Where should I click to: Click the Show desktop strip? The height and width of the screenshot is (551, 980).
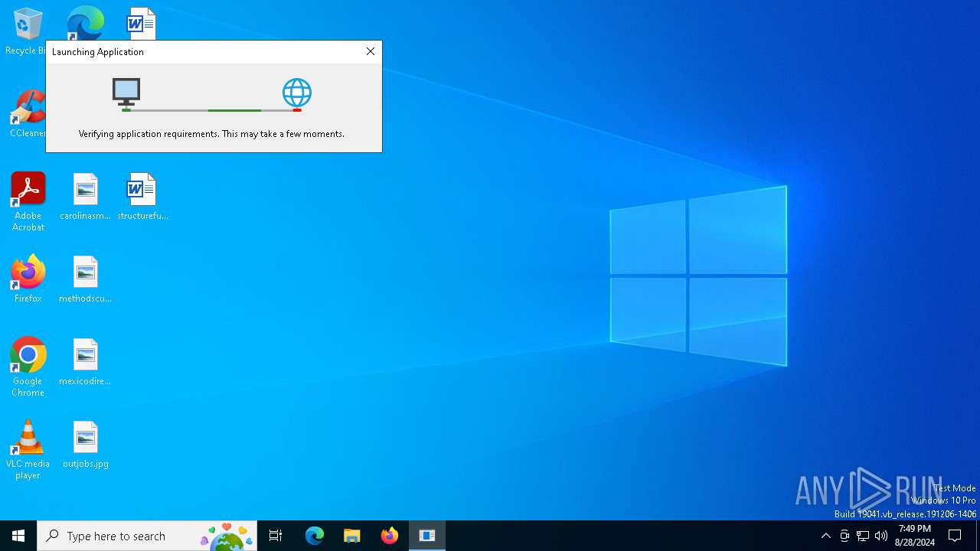click(x=978, y=536)
